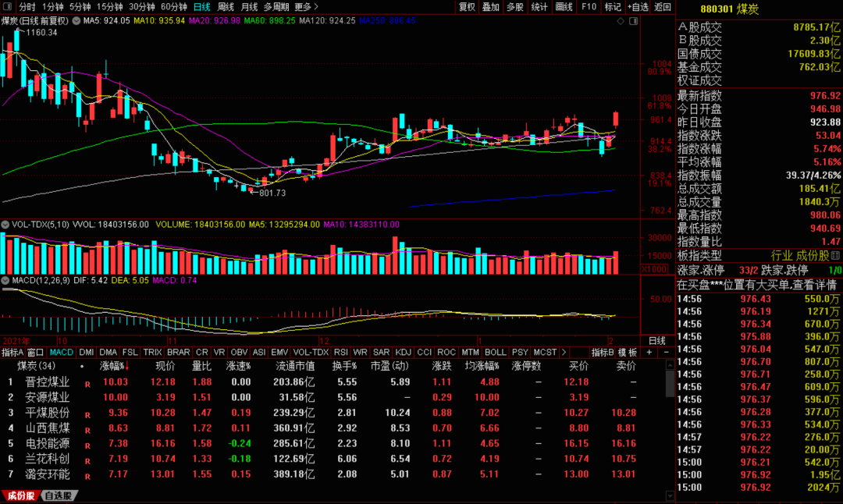Open 多股 multi-stock view
Viewport: 843px width, 504px height.
pyautogui.click(x=515, y=7)
